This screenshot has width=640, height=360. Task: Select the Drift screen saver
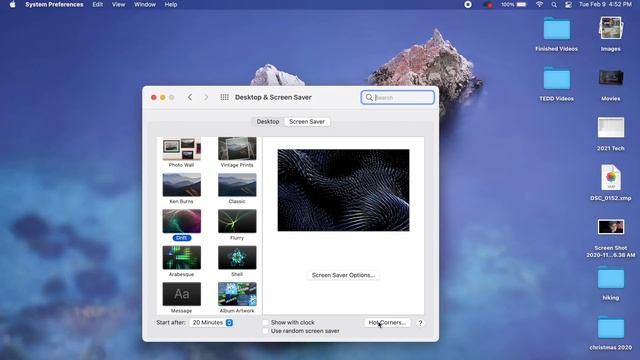pos(182,225)
